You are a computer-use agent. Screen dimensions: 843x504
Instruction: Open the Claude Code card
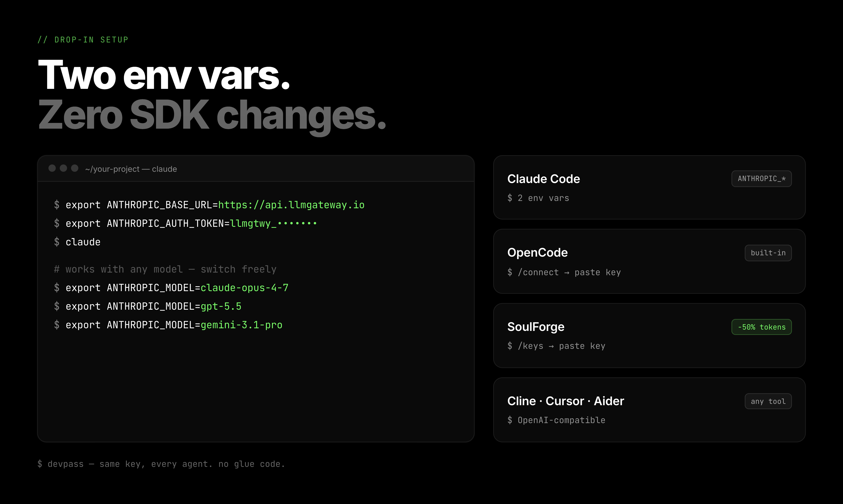click(649, 187)
